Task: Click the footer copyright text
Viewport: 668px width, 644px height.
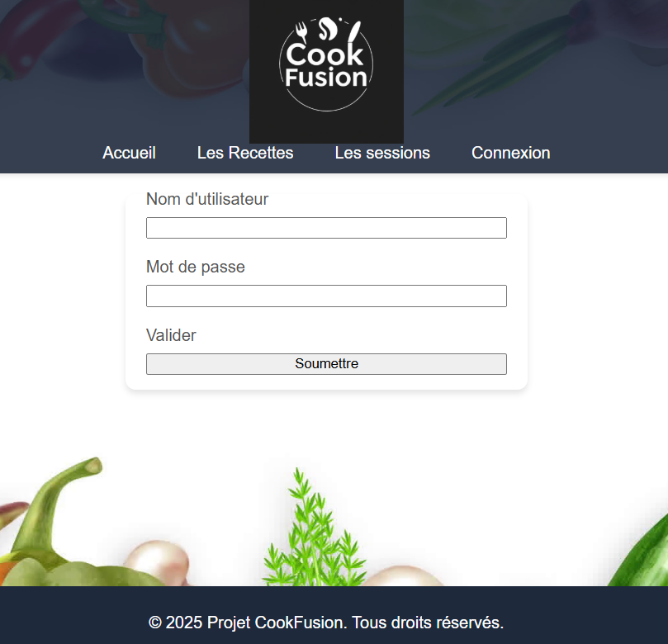Action: [326, 623]
